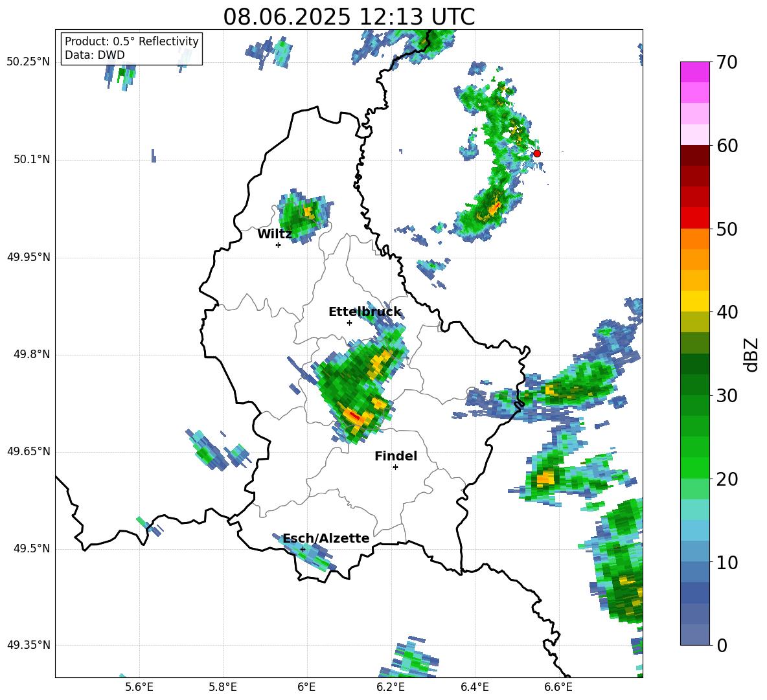Screen dimensions: 767x700
Task: Click the 49.5°N latitude tick label
Action: 31,548
